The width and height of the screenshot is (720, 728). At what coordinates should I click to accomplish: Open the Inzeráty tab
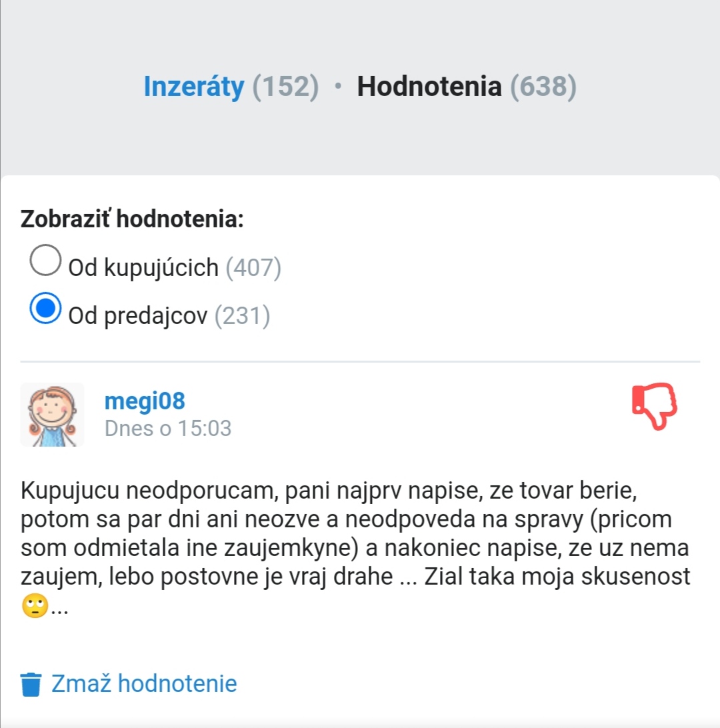pyautogui.click(x=194, y=87)
